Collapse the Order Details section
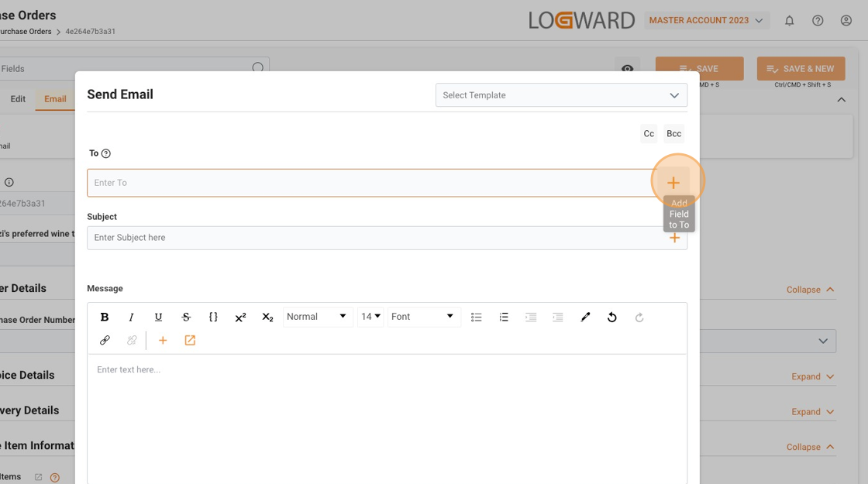Viewport: 868px width, 484px height. coord(811,290)
